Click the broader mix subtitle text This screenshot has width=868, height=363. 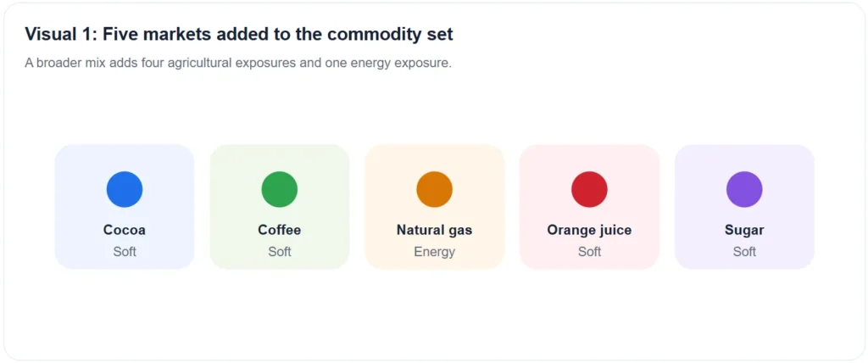(x=238, y=63)
